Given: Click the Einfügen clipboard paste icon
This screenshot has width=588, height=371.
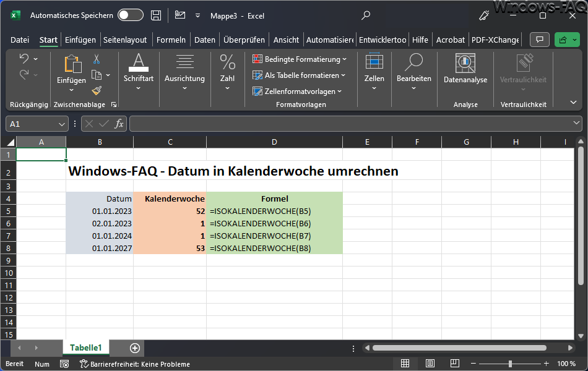Looking at the screenshot, I should [72, 63].
